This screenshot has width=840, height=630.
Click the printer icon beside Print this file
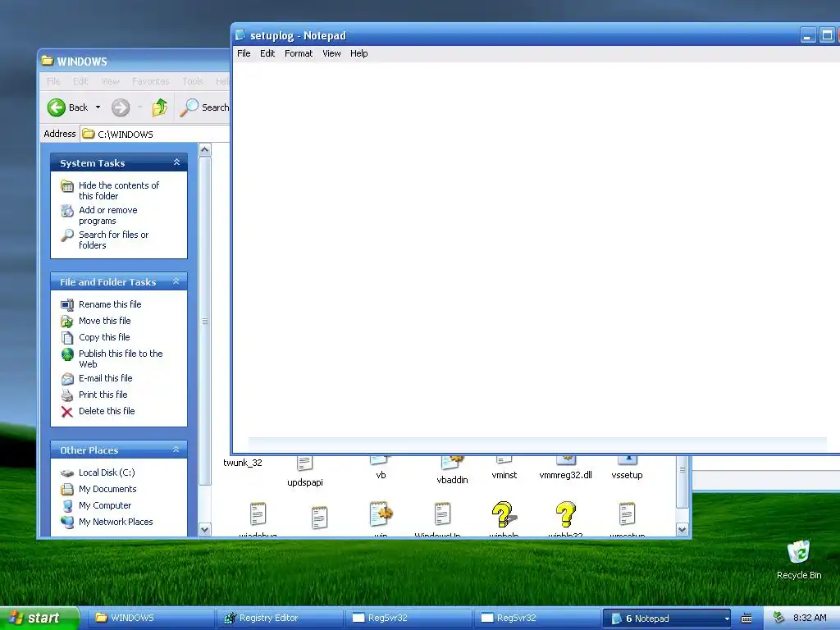(x=67, y=395)
